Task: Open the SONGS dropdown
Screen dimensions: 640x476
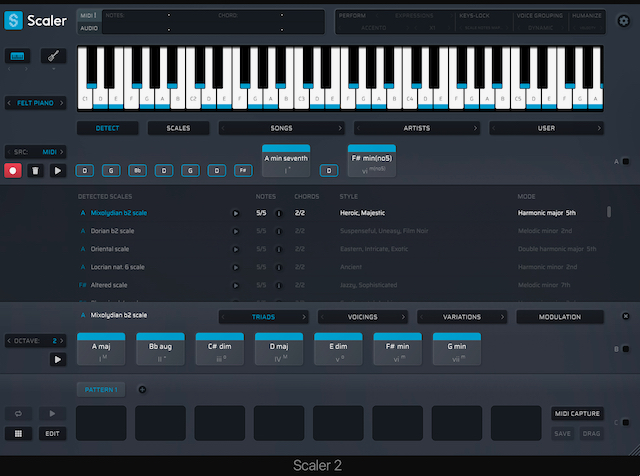Action: [281, 128]
